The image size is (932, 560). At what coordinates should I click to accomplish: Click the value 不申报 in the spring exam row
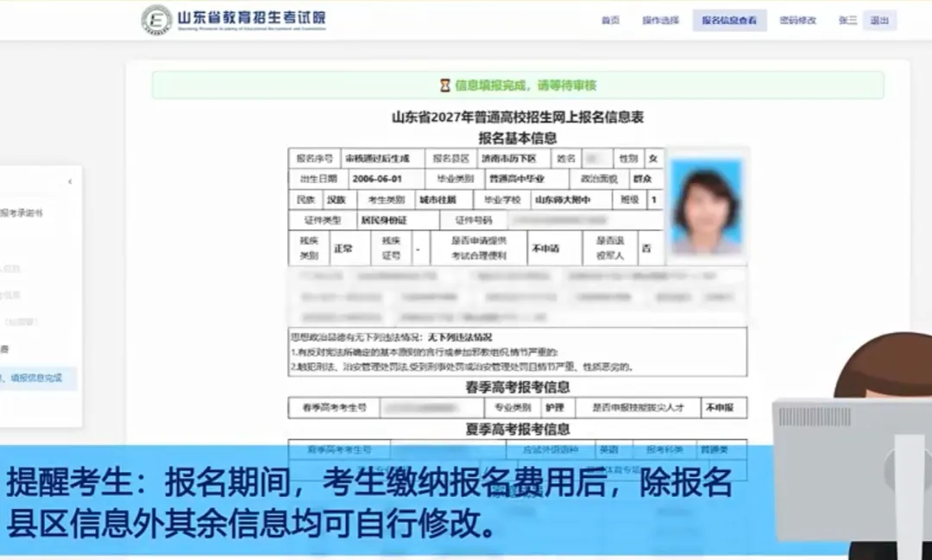coord(720,408)
